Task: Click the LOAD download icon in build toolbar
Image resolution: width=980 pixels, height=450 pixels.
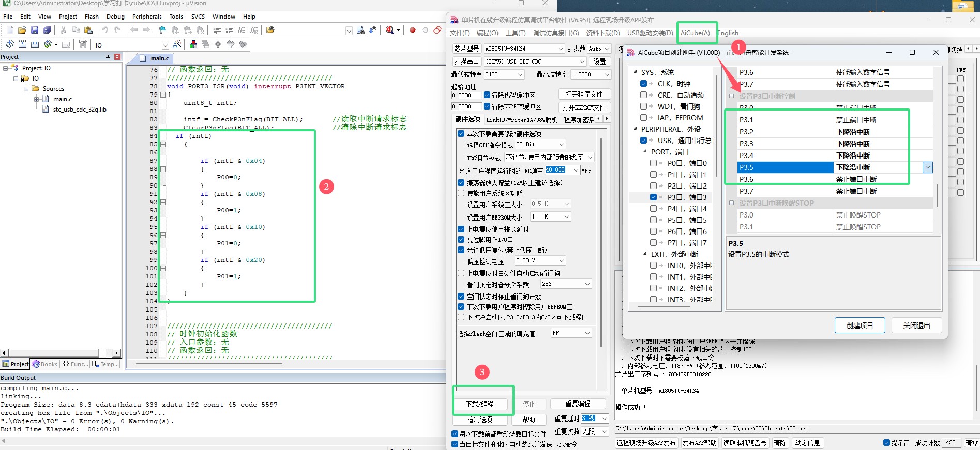Action: [83, 45]
